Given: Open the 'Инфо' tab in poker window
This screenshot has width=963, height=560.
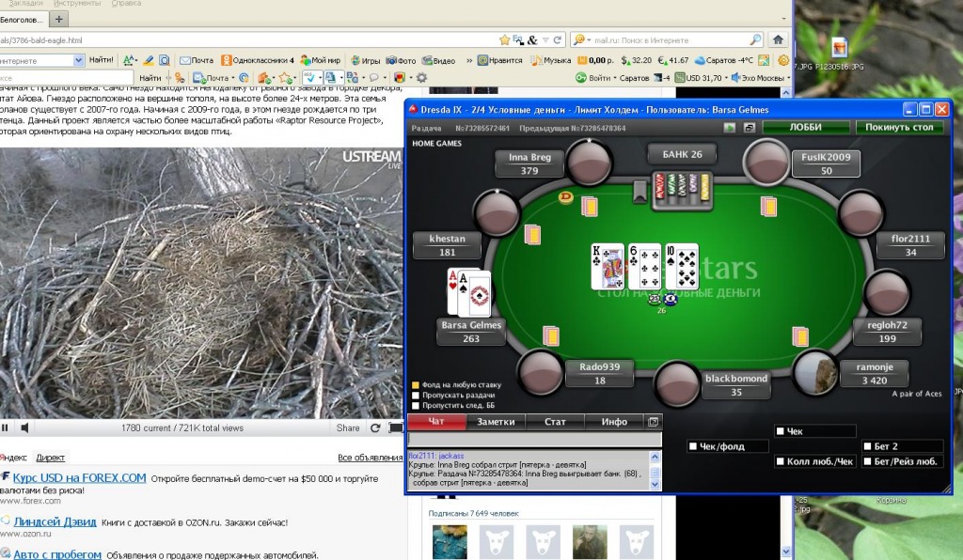Looking at the screenshot, I should click(614, 421).
